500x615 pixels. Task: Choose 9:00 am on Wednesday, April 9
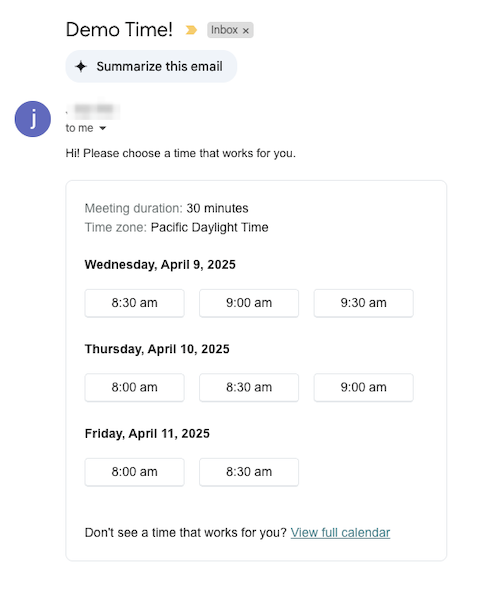point(249,303)
